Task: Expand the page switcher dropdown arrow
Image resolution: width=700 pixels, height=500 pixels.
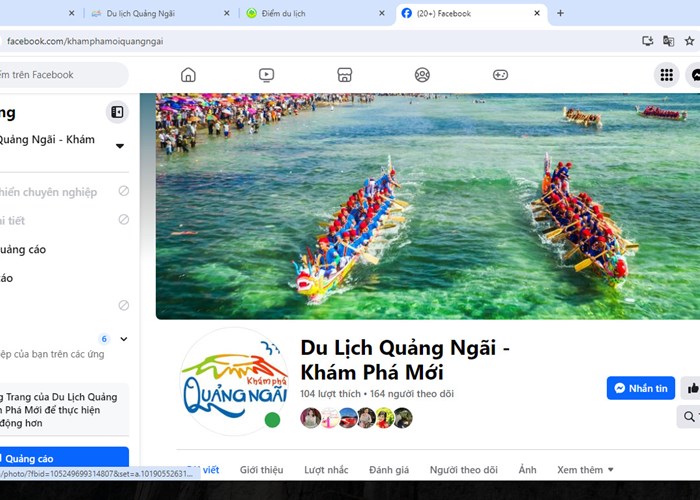Action: (x=120, y=146)
